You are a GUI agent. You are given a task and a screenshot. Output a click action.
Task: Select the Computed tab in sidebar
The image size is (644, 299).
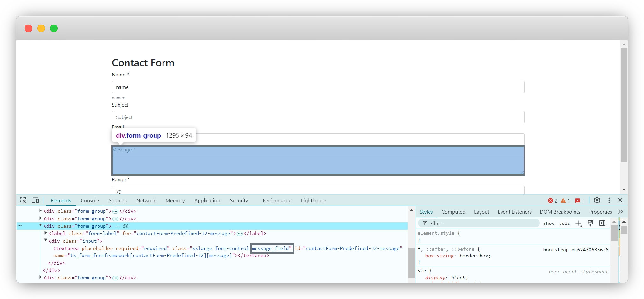pyautogui.click(x=453, y=212)
